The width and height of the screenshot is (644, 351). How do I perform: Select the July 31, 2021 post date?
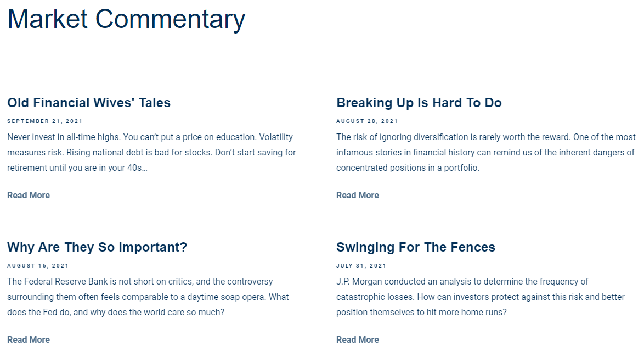[x=361, y=266]
